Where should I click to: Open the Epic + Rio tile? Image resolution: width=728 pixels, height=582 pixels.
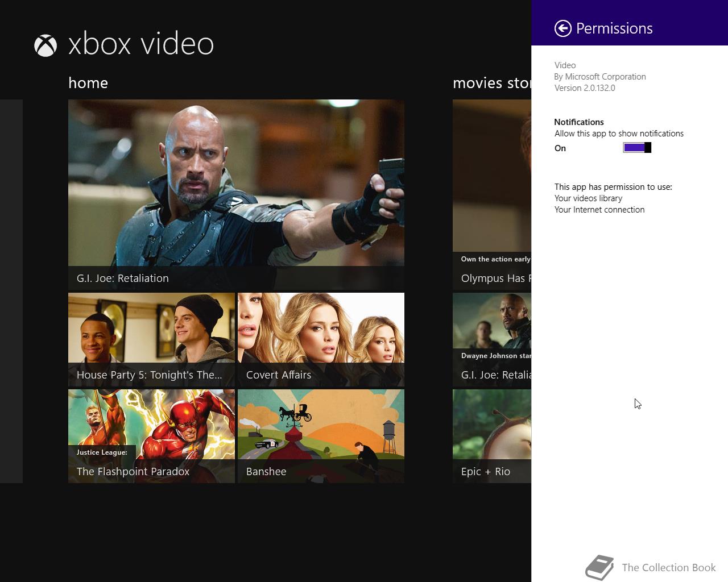pos(492,436)
